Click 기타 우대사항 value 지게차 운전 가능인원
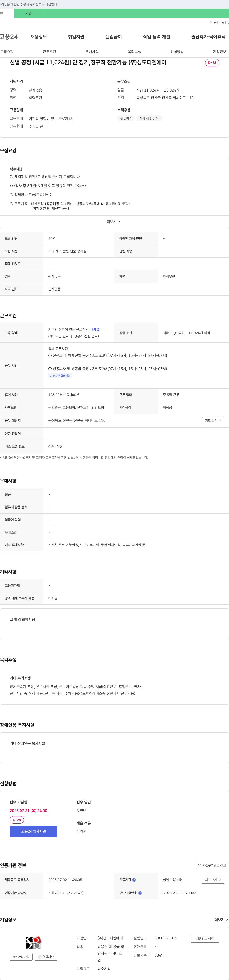This screenshot has width=229, height=980. 97,545
